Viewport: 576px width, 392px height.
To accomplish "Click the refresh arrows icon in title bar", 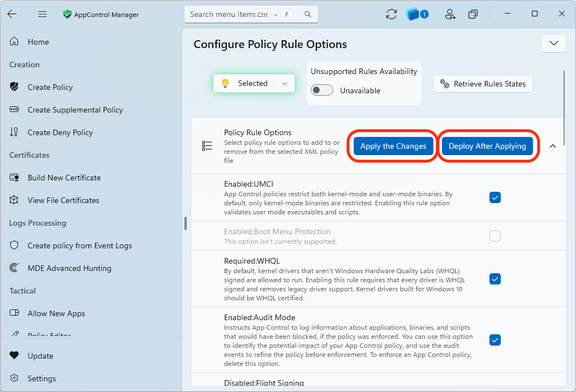I will [x=391, y=14].
